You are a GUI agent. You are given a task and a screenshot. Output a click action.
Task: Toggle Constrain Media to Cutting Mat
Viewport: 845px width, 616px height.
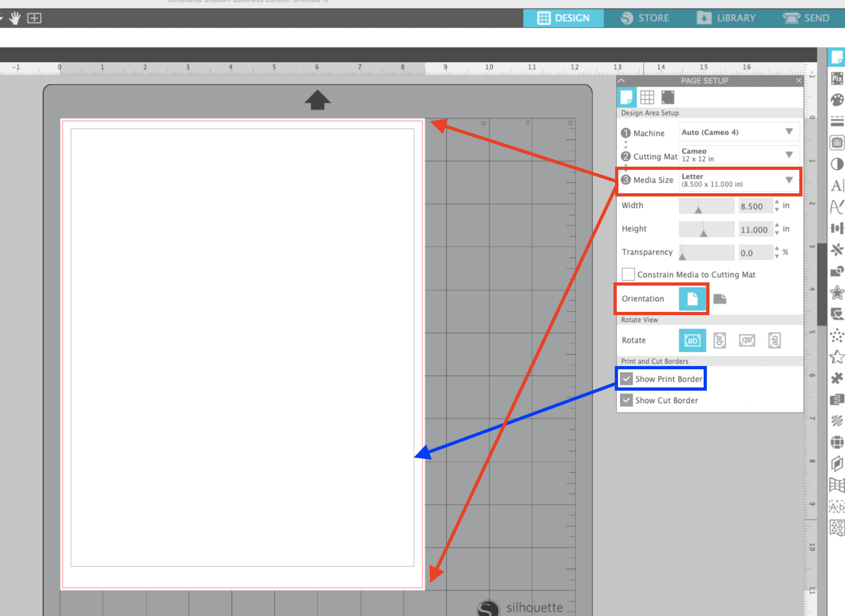click(628, 274)
